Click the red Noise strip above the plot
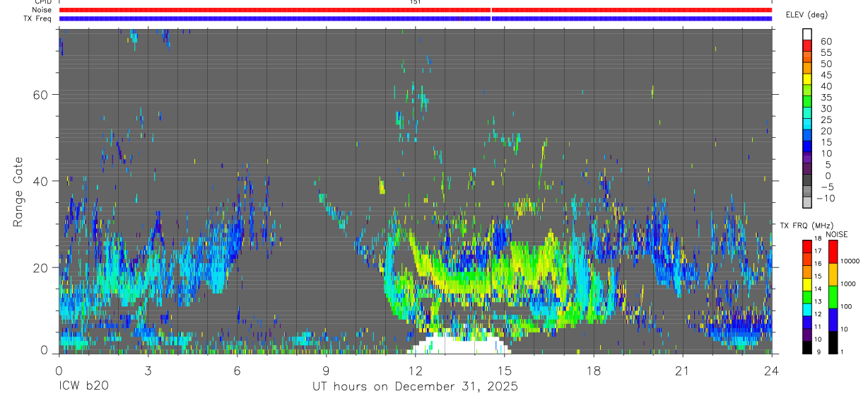This screenshot has width=868, height=401. (416, 10)
